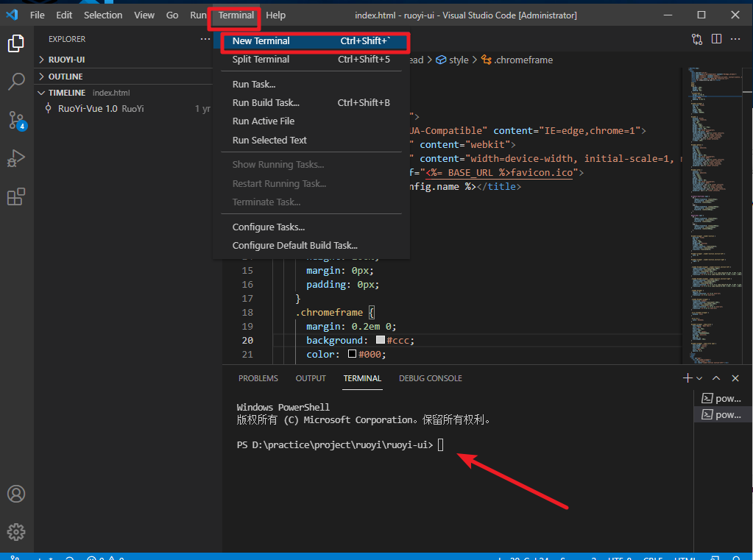Open editor more actions ellipsis
The width and height of the screenshot is (753, 560).
point(735,39)
